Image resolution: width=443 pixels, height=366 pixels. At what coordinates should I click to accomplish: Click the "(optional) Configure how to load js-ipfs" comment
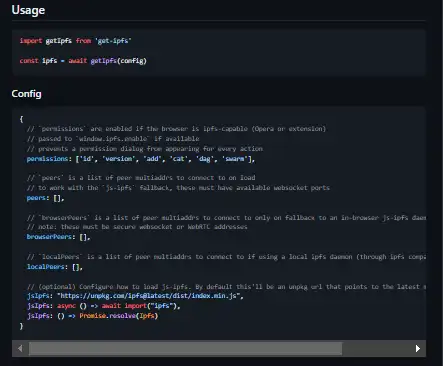[x=226, y=287]
